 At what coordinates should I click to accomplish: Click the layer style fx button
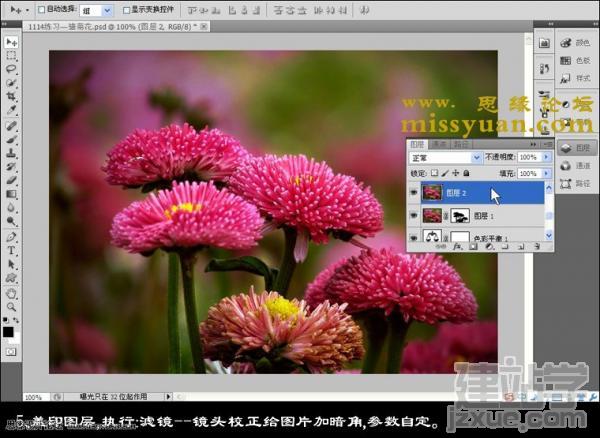457,247
